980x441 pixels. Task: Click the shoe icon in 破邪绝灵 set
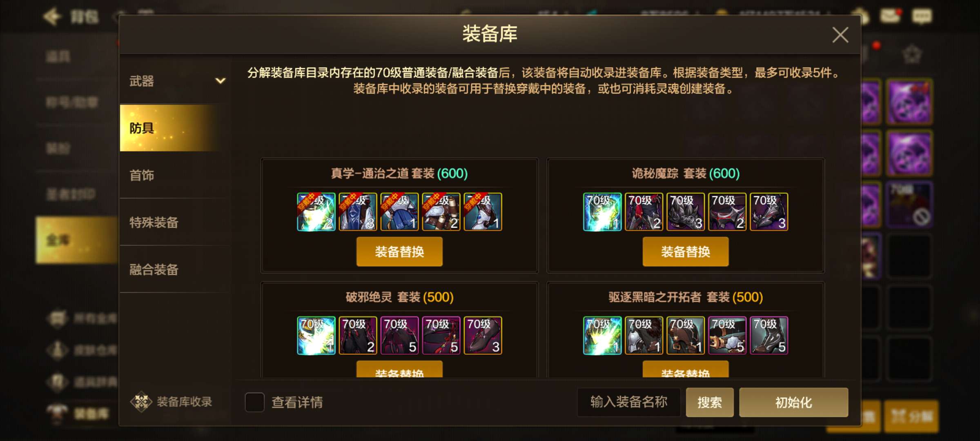(483, 335)
